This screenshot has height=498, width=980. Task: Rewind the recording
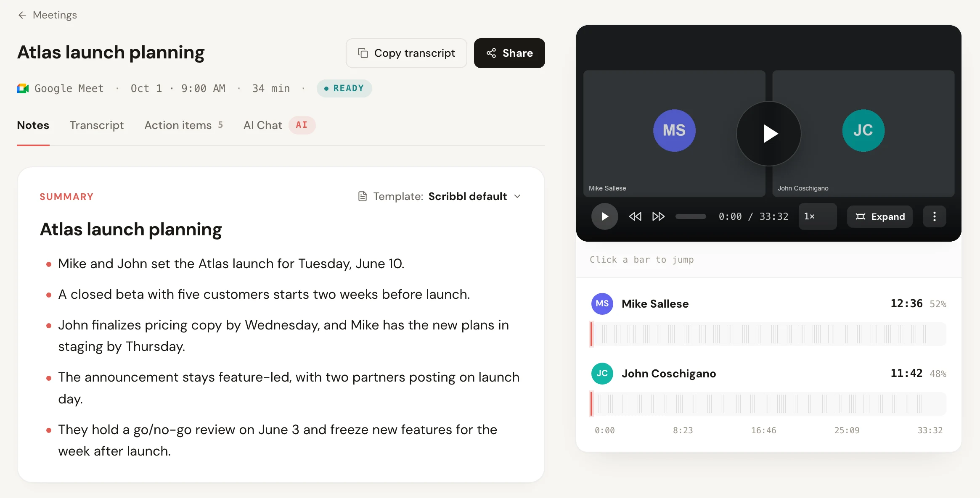(635, 216)
